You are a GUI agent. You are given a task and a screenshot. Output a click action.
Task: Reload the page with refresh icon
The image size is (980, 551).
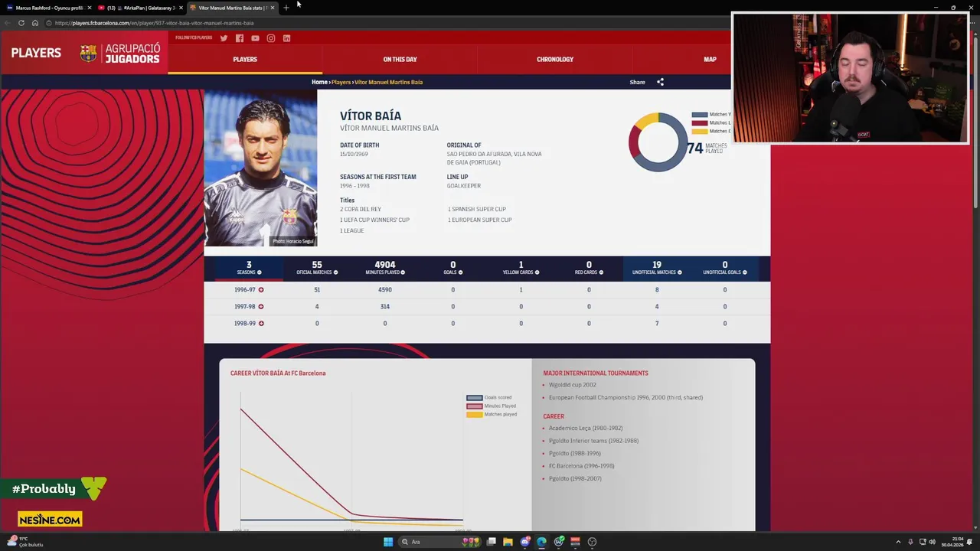(21, 23)
